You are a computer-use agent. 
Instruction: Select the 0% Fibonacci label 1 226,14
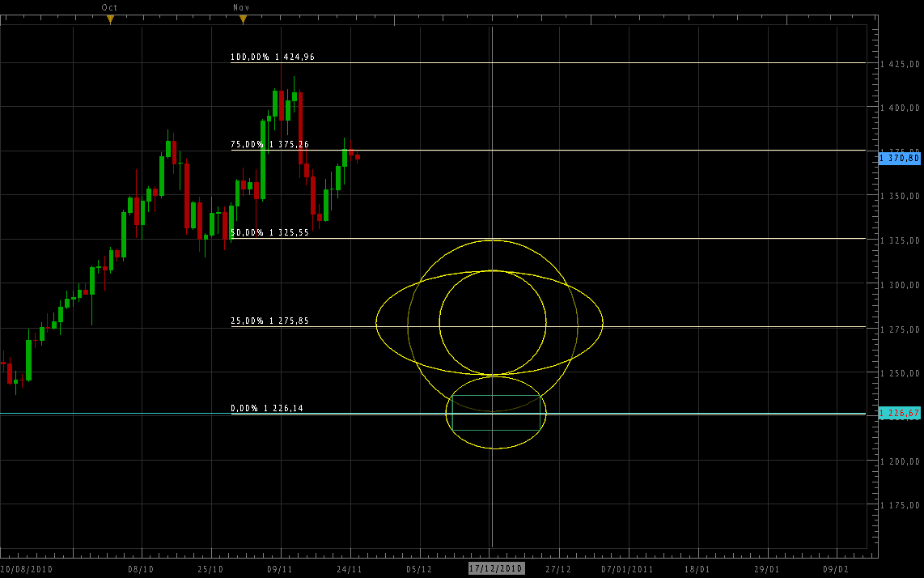tap(267, 408)
